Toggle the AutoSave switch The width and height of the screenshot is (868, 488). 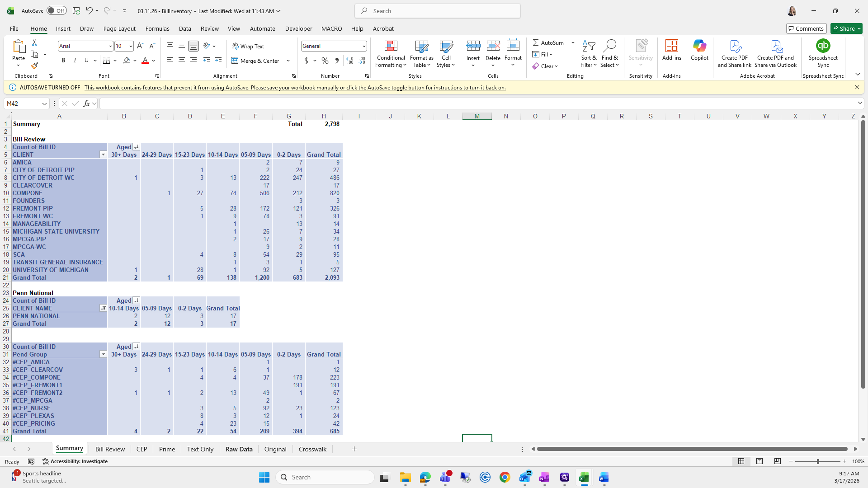[x=57, y=11]
